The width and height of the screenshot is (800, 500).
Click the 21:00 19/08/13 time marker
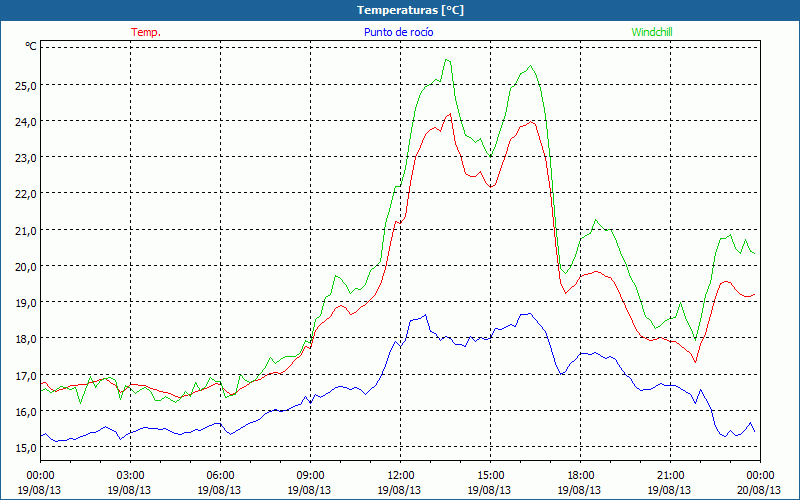click(670, 483)
